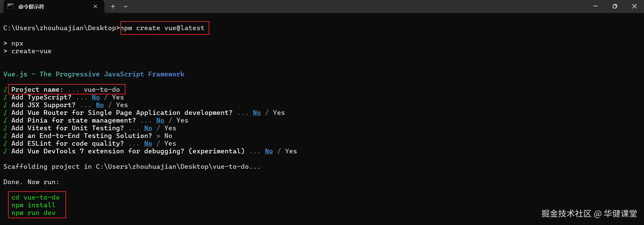The image size is (644, 225).
Task: Restore down the terminal window
Action: [615, 6]
